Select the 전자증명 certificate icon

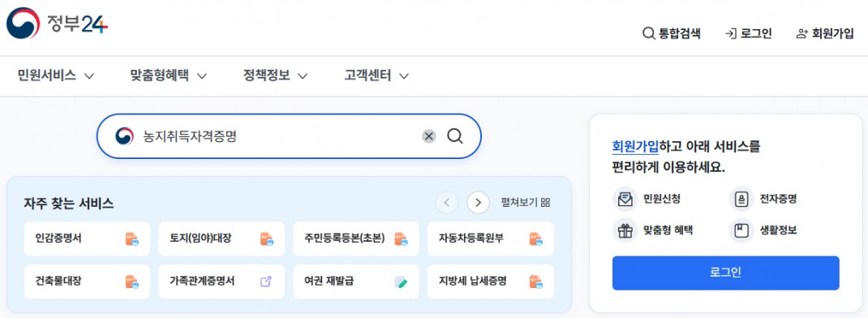741,199
